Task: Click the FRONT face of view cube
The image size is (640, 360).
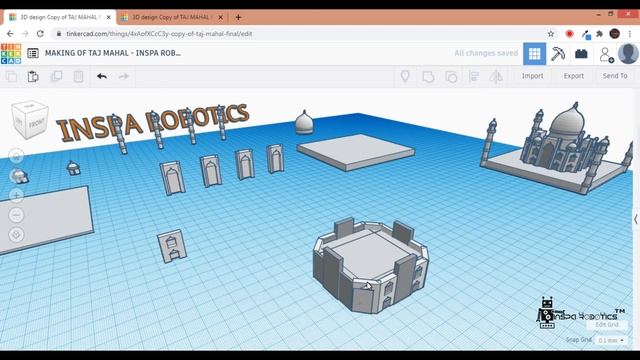Action: pyautogui.click(x=37, y=122)
